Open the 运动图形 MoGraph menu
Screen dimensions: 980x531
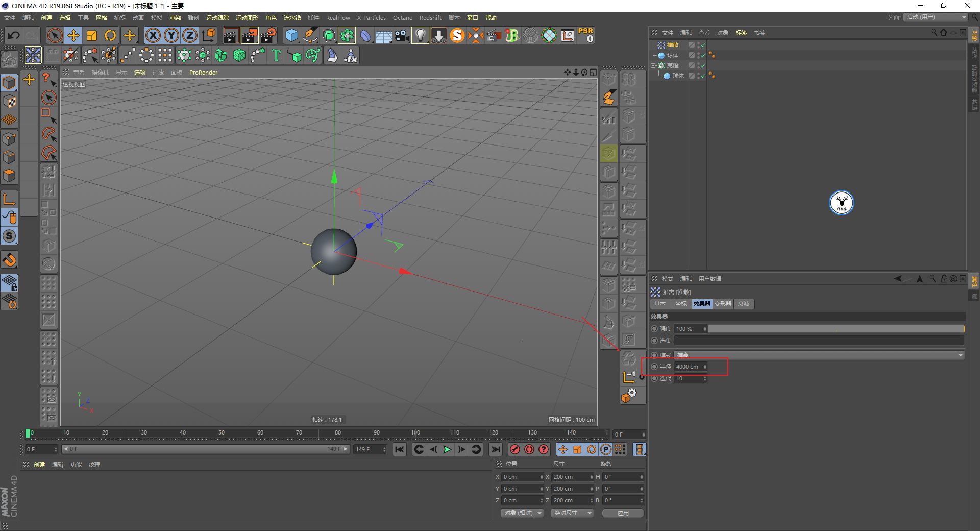pos(247,18)
